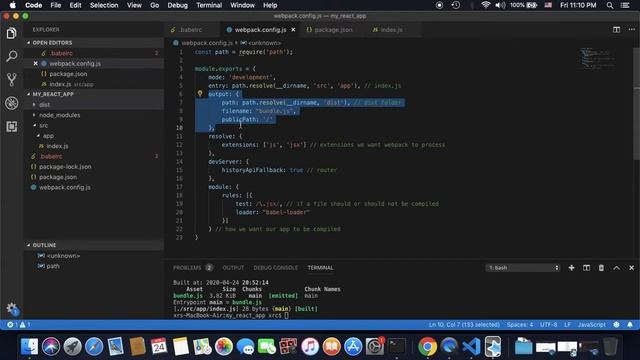
Task: Click the feedback smiley in status bar
Action: [616, 324]
